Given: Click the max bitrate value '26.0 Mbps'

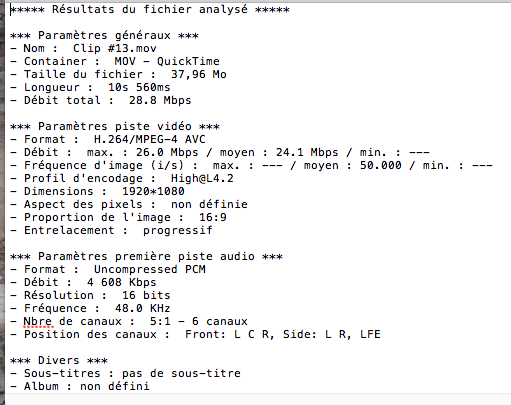Looking at the screenshot, I should point(167,152).
